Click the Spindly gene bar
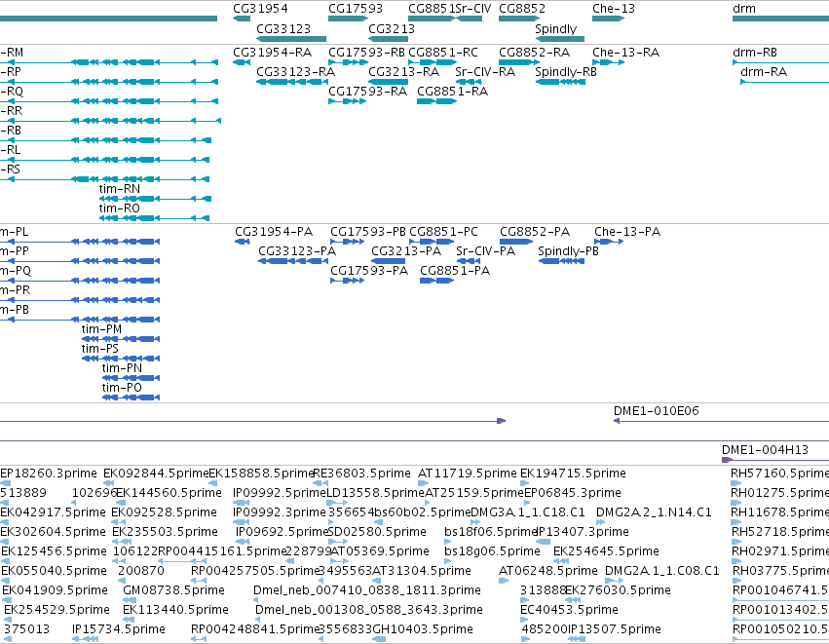Viewport: 829px width, 644px height. (560, 39)
